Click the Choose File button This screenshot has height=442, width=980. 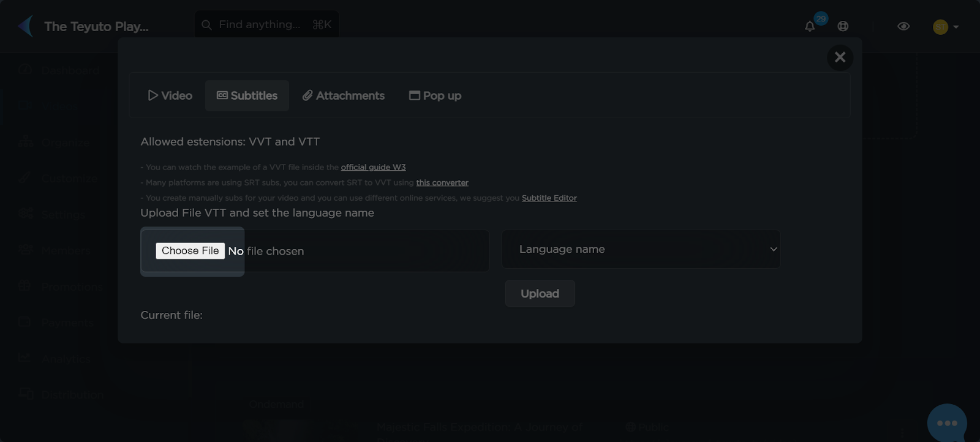click(x=190, y=251)
